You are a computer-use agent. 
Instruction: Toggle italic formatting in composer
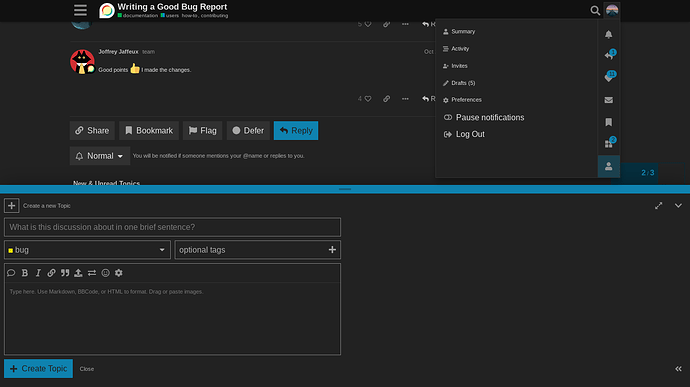coord(38,273)
